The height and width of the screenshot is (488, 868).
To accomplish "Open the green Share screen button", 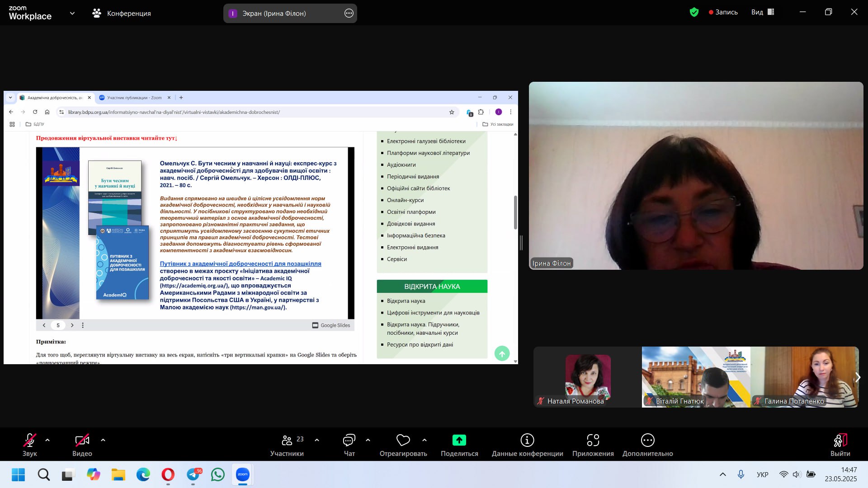I will [x=459, y=440].
